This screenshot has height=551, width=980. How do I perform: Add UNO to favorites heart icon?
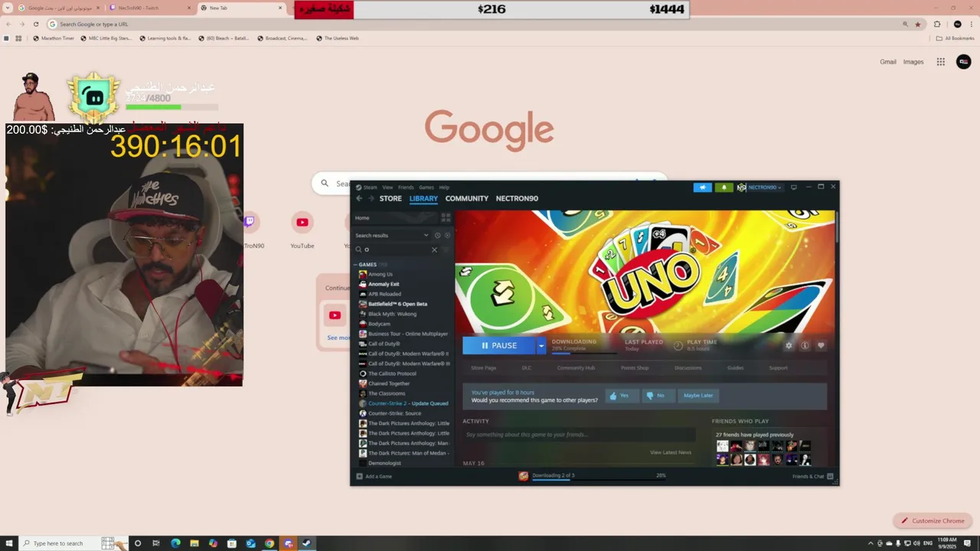point(821,346)
